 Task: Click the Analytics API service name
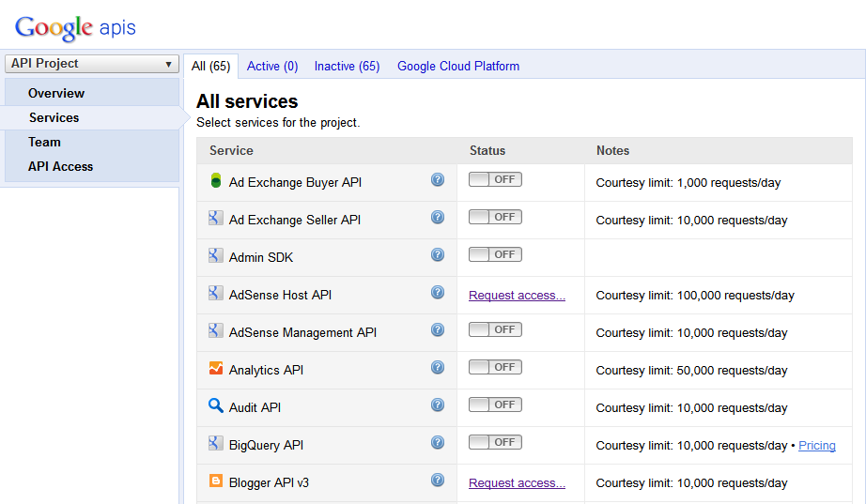266,370
